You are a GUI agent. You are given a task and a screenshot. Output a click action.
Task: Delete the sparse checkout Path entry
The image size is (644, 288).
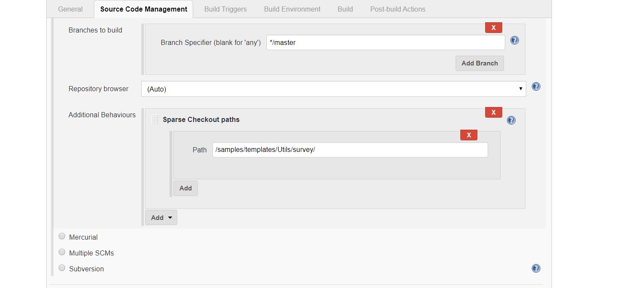468,135
